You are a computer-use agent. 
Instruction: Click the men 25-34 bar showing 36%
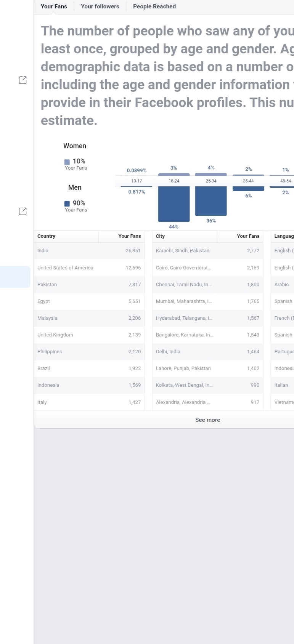pyautogui.click(x=211, y=200)
